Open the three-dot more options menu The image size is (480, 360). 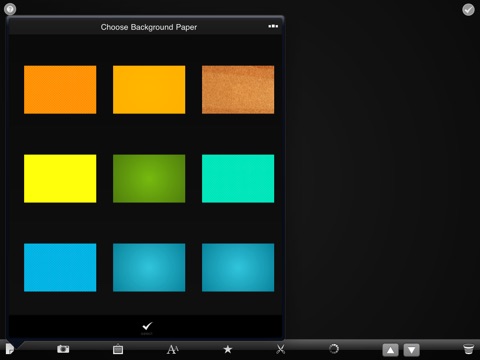pyautogui.click(x=273, y=26)
